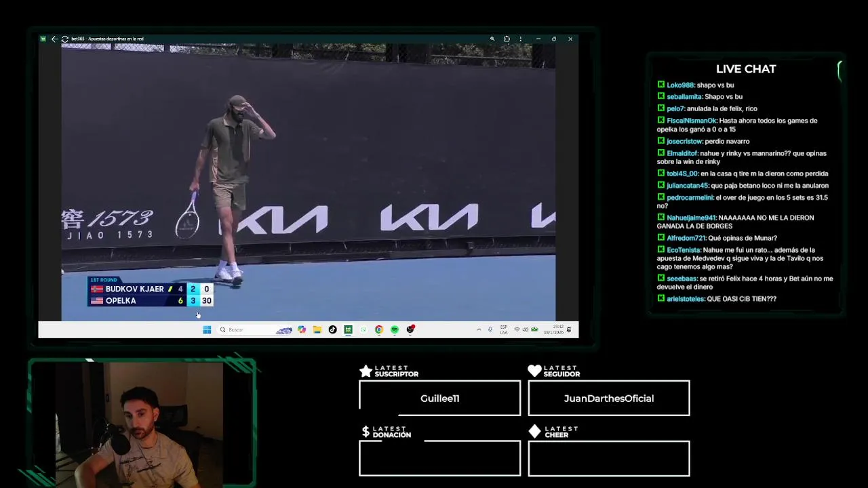Viewport: 868px width, 488px height.
Task: Open the Windows Start menu
Action: (207, 329)
